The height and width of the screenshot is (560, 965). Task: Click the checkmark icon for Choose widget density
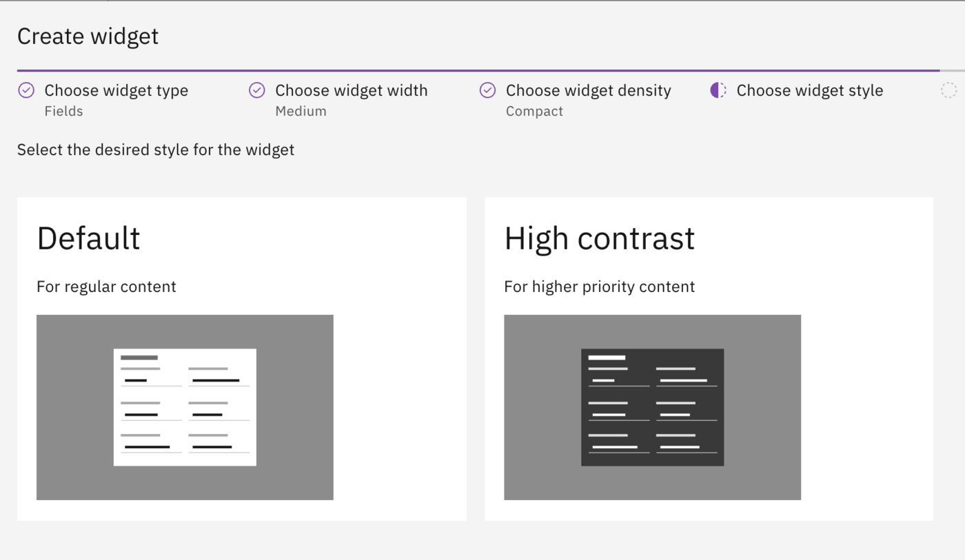[487, 90]
